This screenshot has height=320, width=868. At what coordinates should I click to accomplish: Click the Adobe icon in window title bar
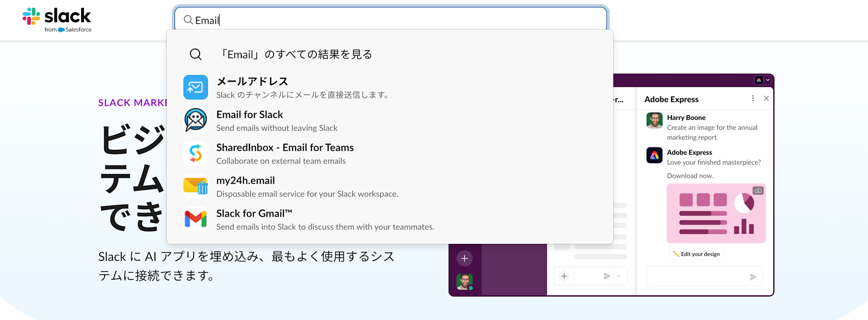coord(759,80)
